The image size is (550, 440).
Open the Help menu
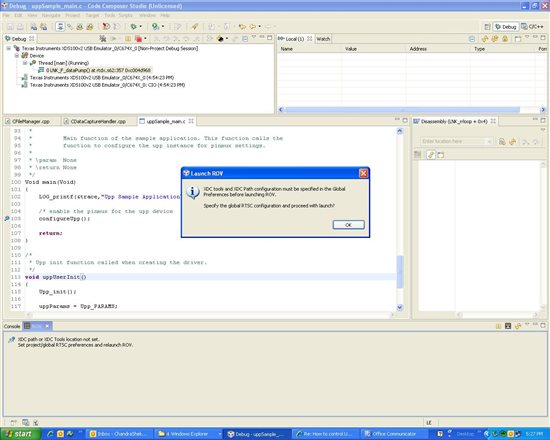point(165,15)
